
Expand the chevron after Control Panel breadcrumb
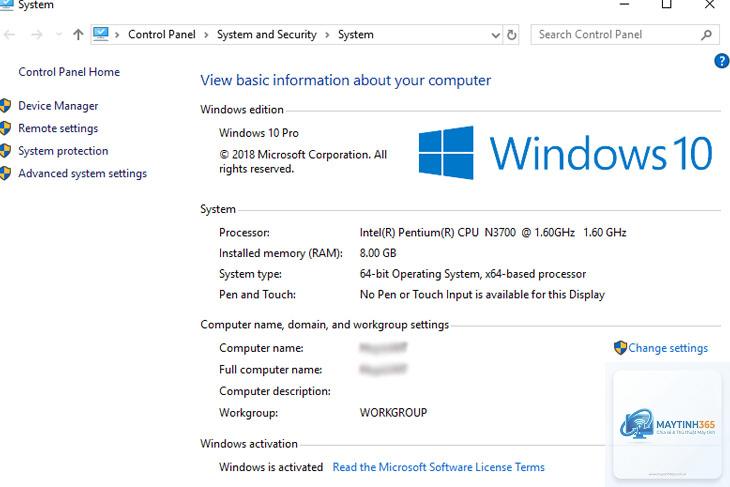click(x=206, y=35)
